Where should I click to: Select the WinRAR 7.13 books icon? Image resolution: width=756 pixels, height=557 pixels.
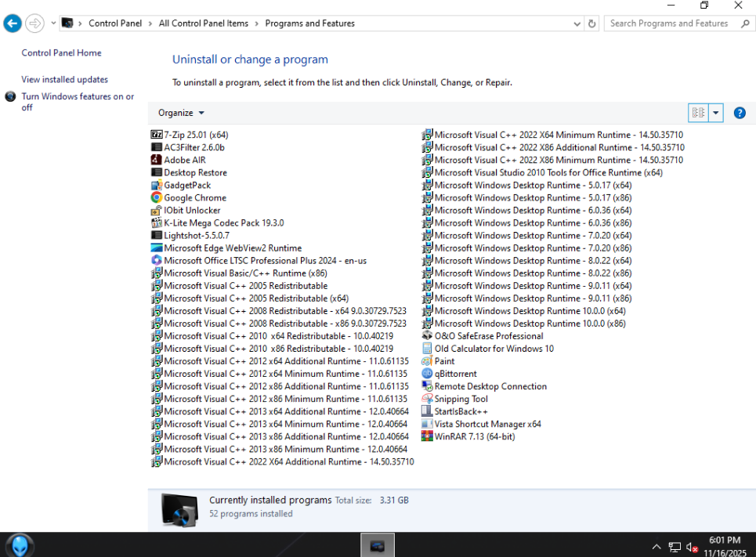click(427, 436)
